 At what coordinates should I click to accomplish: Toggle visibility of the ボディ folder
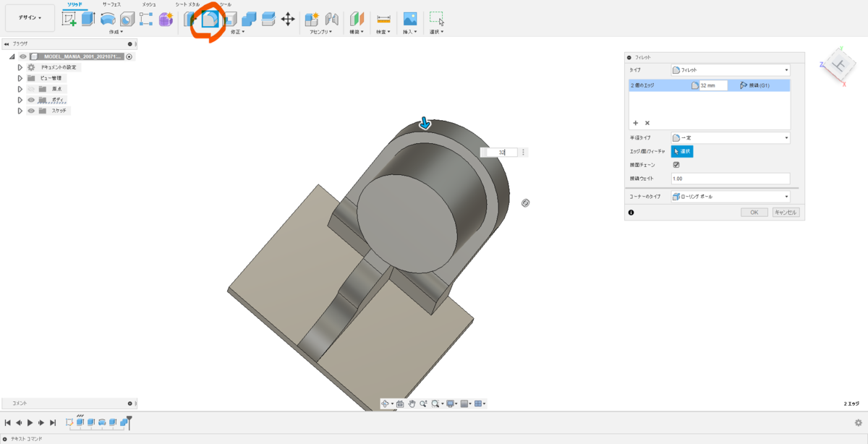(x=31, y=100)
